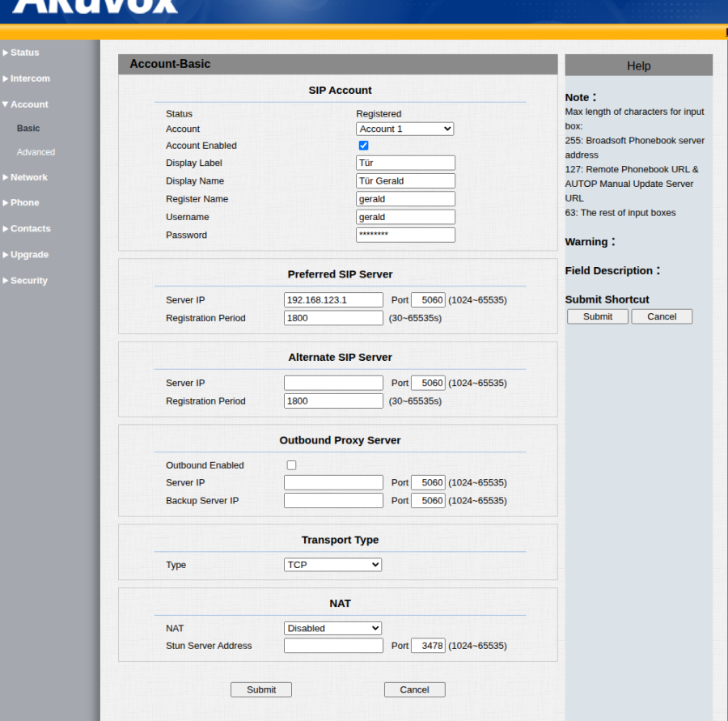
Task: Expand the Contacts sidebar menu
Action: tap(27, 228)
